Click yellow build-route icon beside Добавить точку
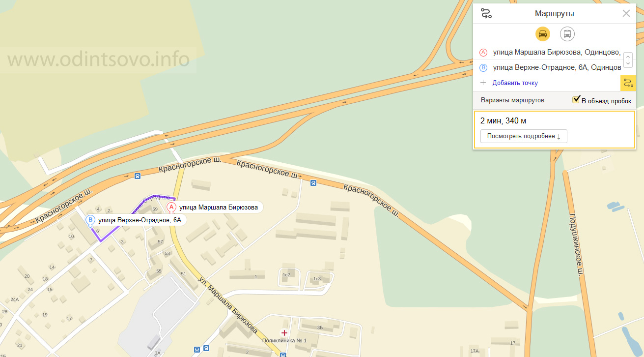The image size is (644, 357). click(x=628, y=83)
